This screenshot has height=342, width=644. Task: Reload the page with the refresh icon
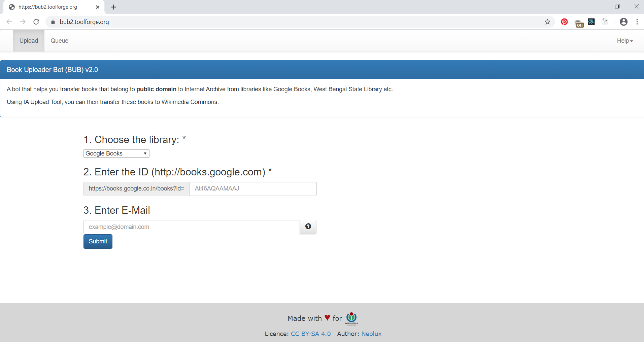tap(36, 22)
